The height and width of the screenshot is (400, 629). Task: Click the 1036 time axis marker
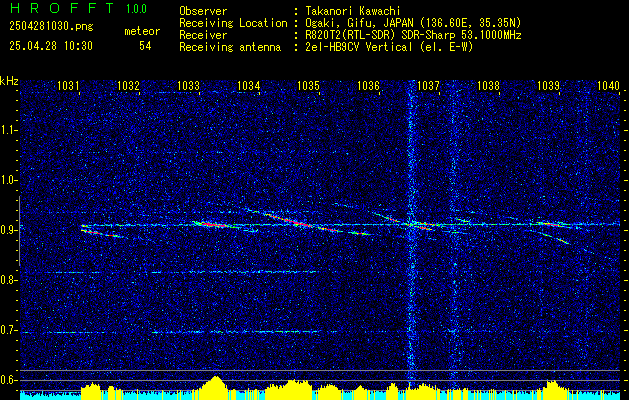[x=368, y=85]
